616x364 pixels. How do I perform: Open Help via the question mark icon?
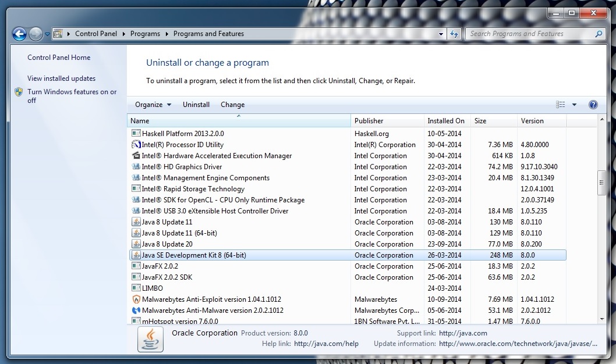[x=593, y=104]
